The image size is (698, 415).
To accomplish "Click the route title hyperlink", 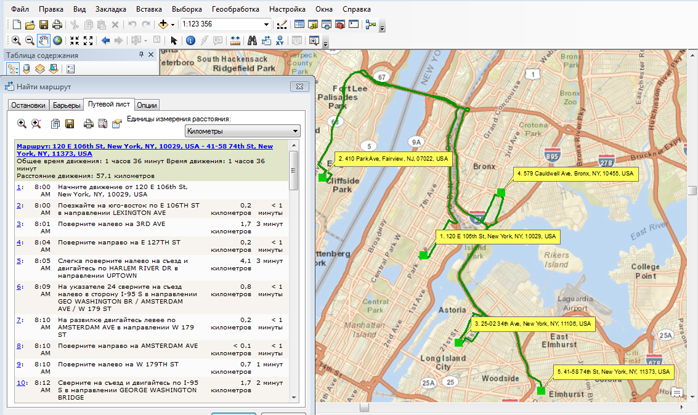I will [x=150, y=150].
